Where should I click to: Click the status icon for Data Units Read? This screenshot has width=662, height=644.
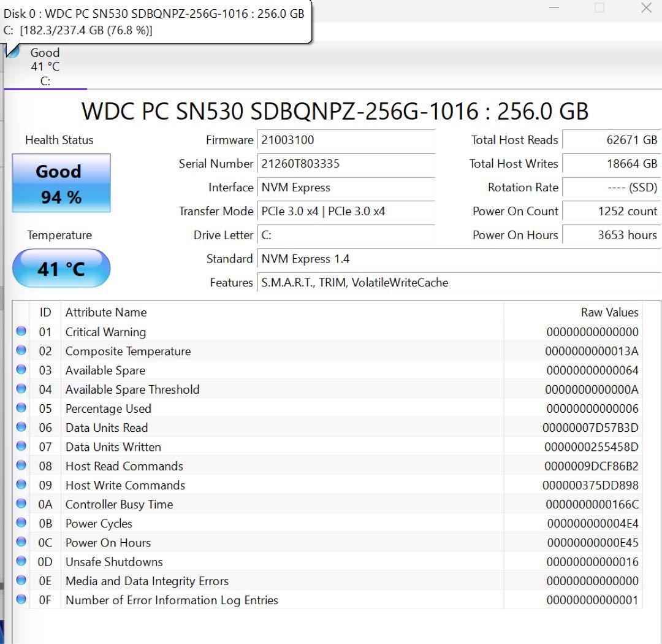[21, 427]
